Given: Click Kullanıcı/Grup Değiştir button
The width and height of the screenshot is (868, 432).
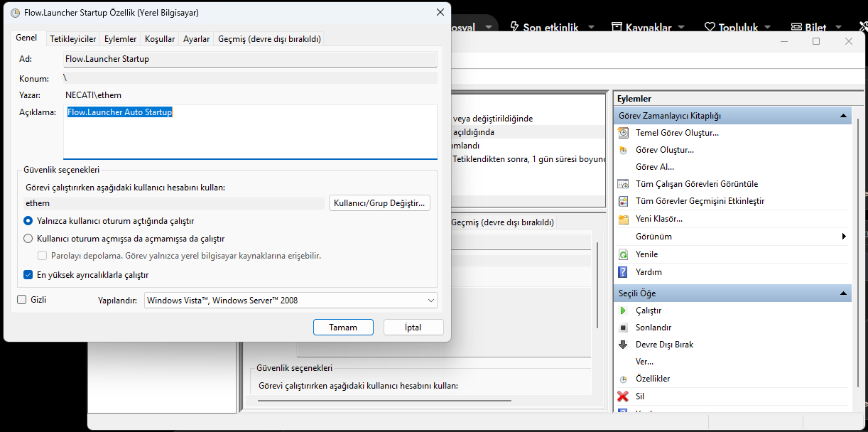Looking at the screenshot, I should click(x=380, y=203).
